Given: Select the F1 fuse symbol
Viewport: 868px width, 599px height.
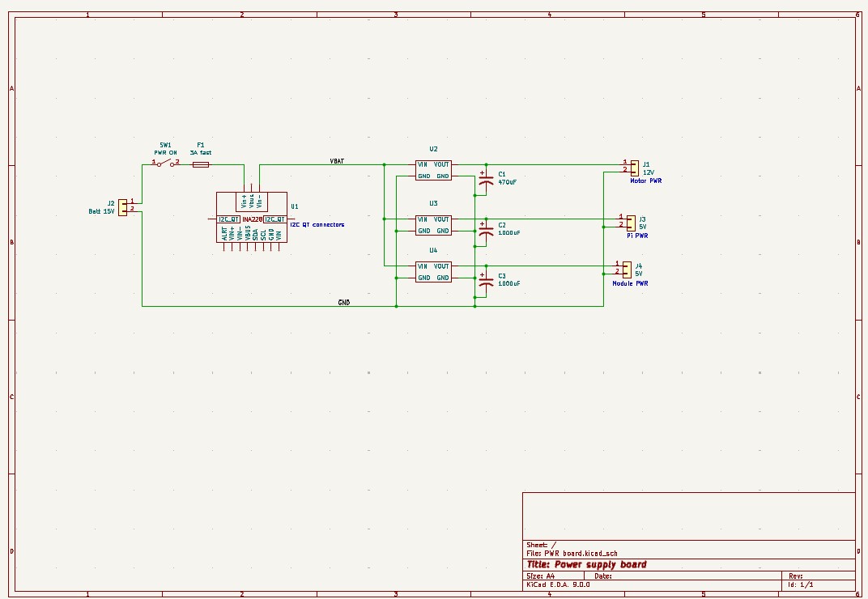Looking at the screenshot, I should [x=200, y=164].
